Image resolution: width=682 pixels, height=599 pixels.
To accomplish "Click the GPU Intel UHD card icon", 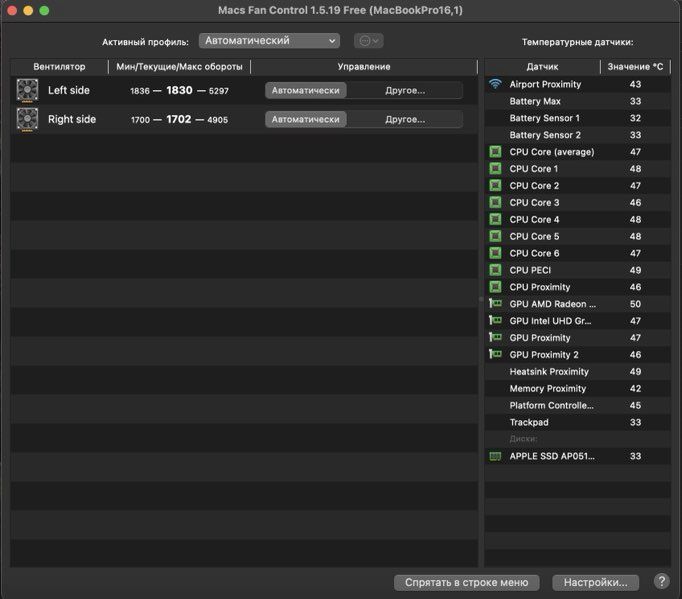I will (495, 321).
